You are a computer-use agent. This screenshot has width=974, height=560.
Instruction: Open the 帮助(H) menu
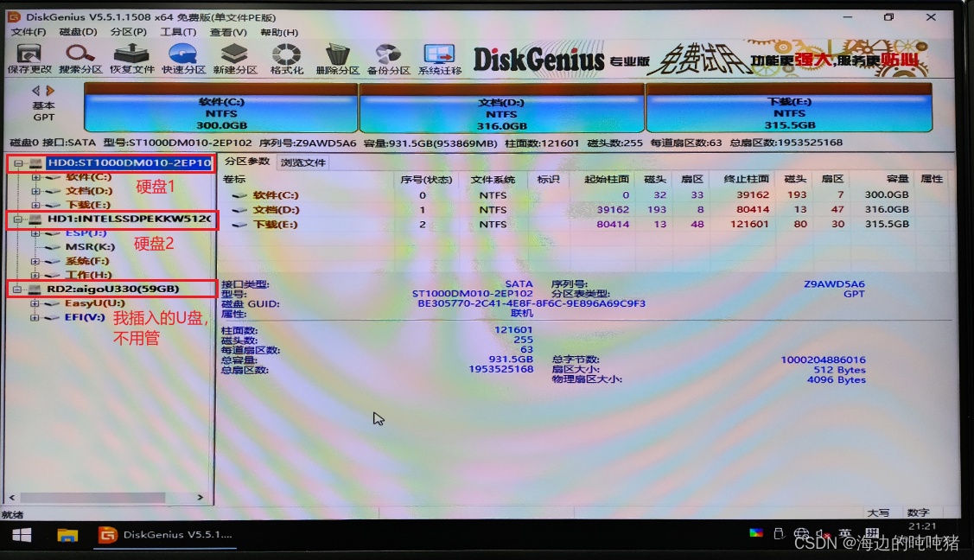[279, 32]
